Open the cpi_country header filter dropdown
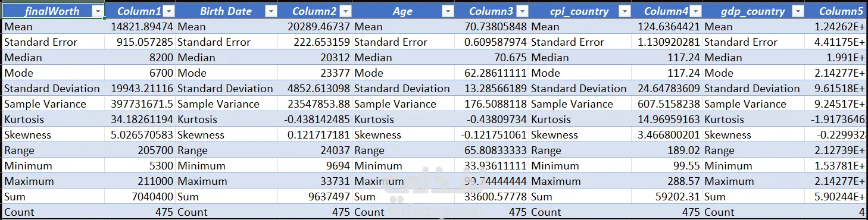The width and height of the screenshot is (868, 220). point(624,11)
